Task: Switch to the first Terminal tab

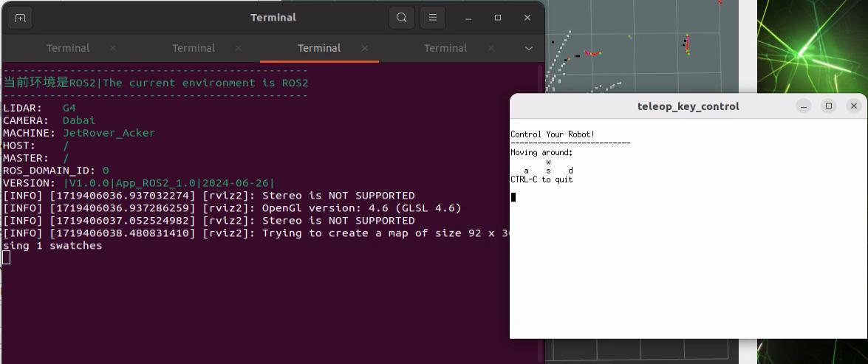Action: [x=68, y=48]
